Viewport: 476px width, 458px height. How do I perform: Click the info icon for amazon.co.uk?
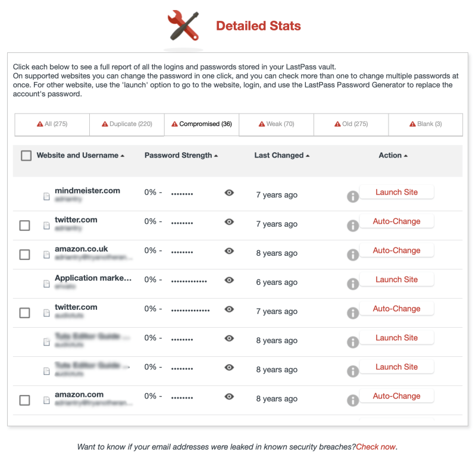(x=353, y=255)
